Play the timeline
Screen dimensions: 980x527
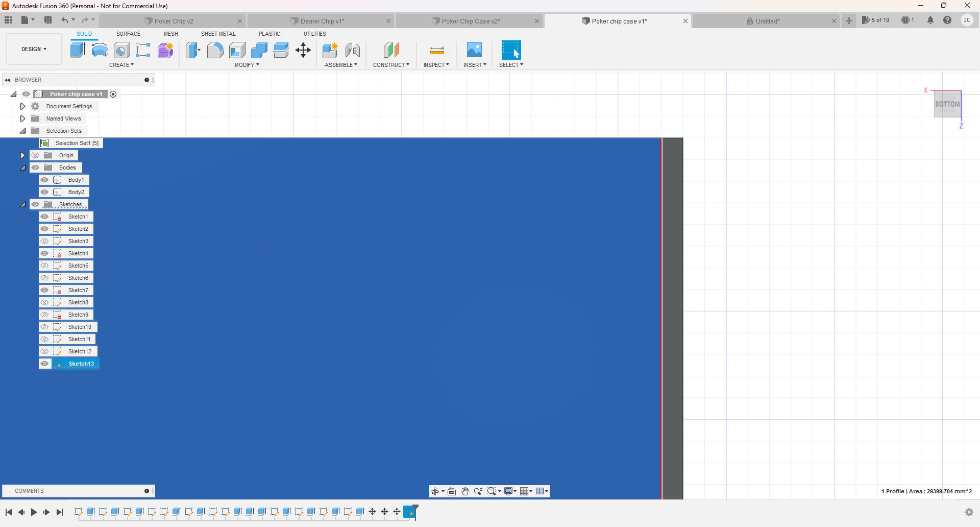pyautogui.click(x=34, y=512)
